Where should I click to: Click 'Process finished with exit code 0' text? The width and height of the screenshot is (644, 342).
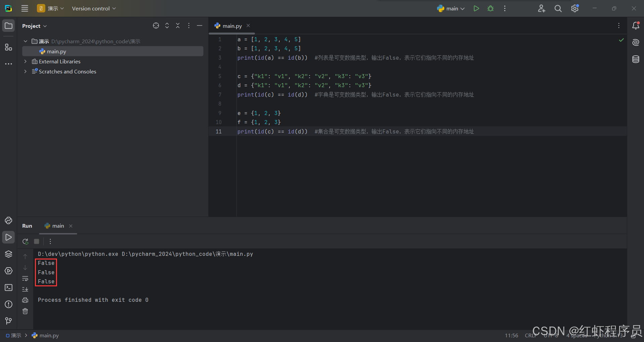click(93, 300)
